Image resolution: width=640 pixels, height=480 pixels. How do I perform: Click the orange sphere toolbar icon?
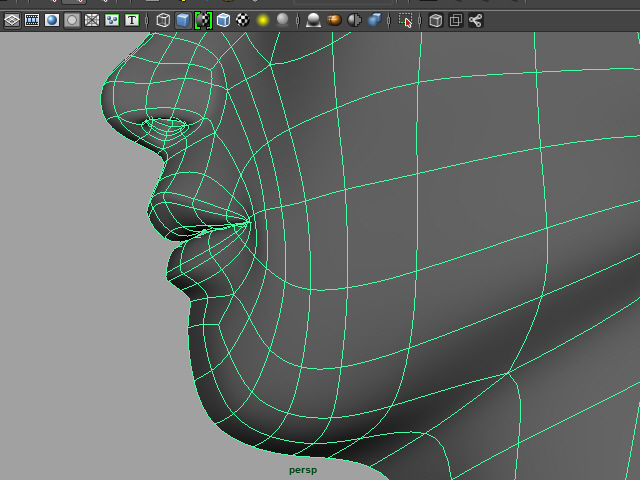[334, 20]
